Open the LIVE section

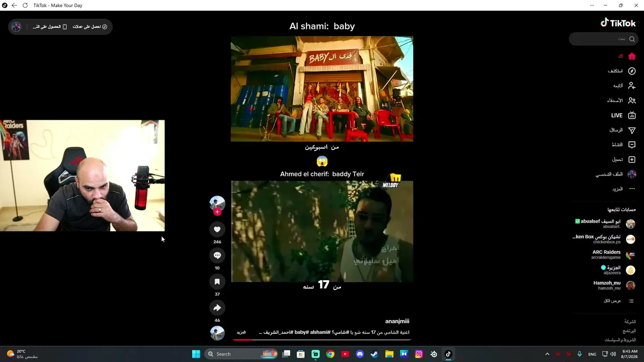(x=624, y=115)
